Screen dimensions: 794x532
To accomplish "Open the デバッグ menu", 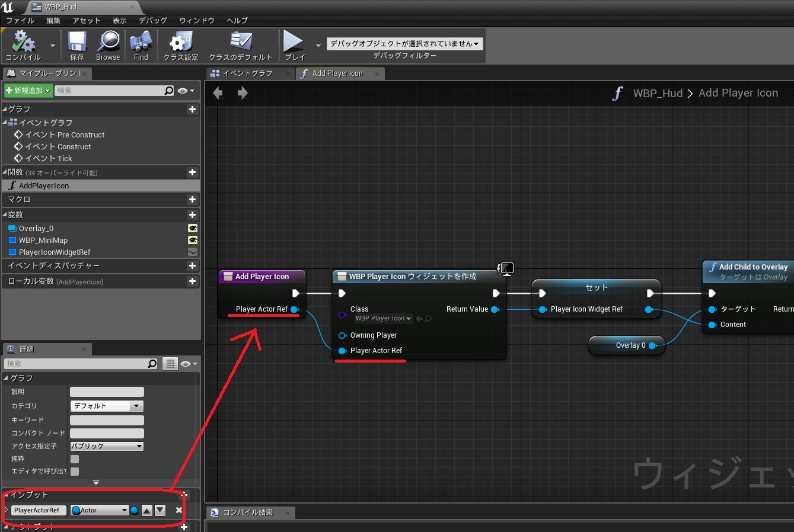I will click(153, 21).
